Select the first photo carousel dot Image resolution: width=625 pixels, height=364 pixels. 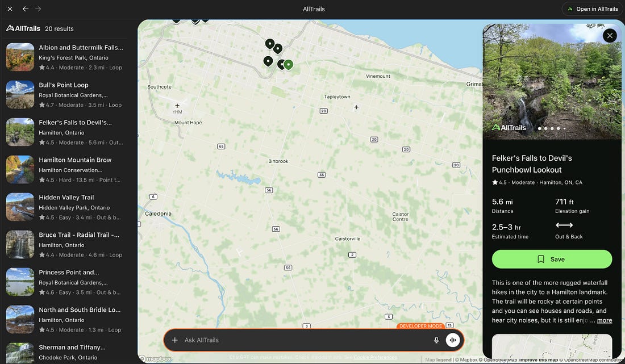[x=540, y=128]
